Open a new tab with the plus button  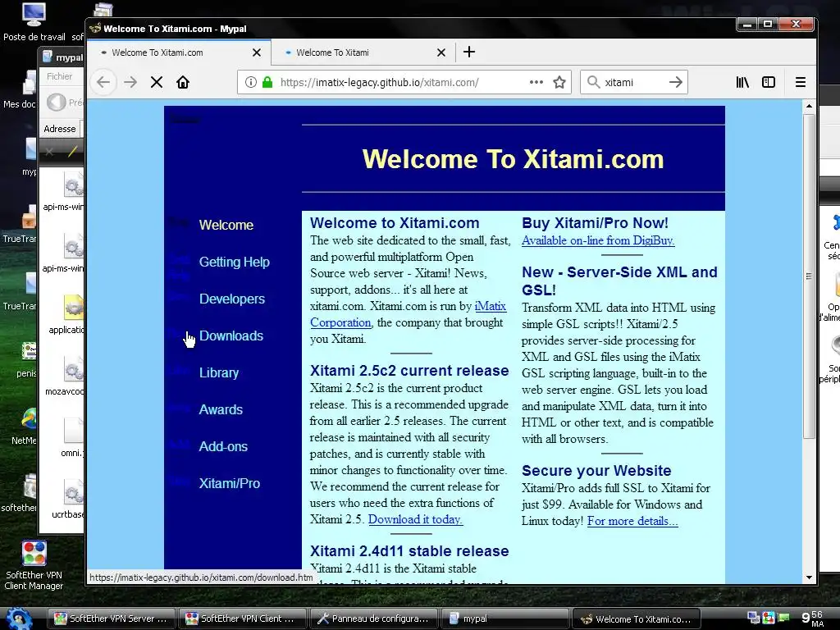469,52
